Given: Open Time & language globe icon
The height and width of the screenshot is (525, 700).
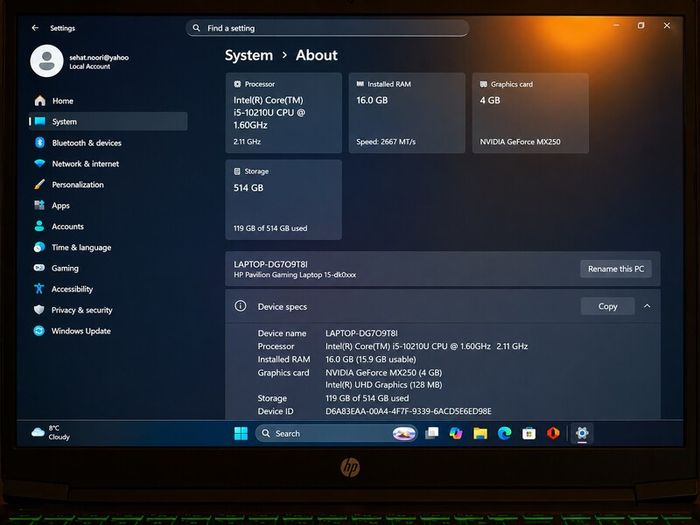Looking at the screenshot, I should click(39, 247).
